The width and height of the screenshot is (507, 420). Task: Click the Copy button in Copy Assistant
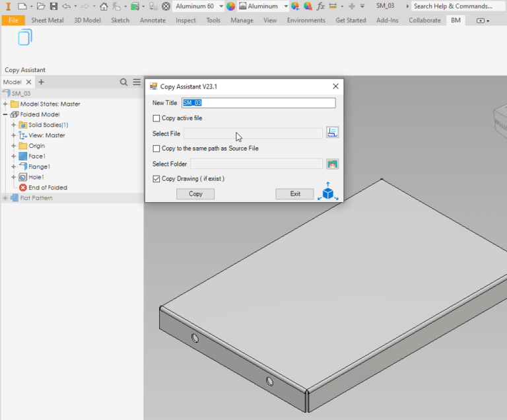[195, 194]
